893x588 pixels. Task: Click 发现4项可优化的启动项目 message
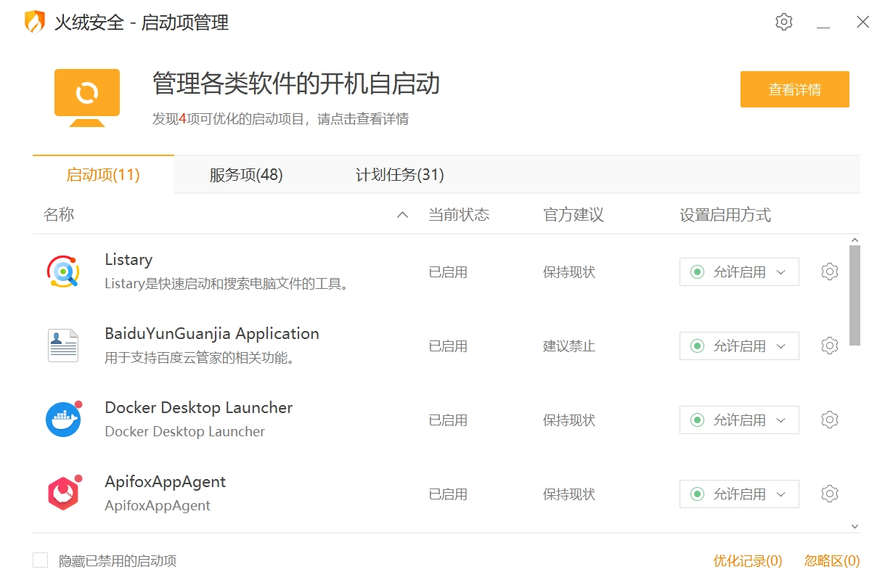pos(280,119)
